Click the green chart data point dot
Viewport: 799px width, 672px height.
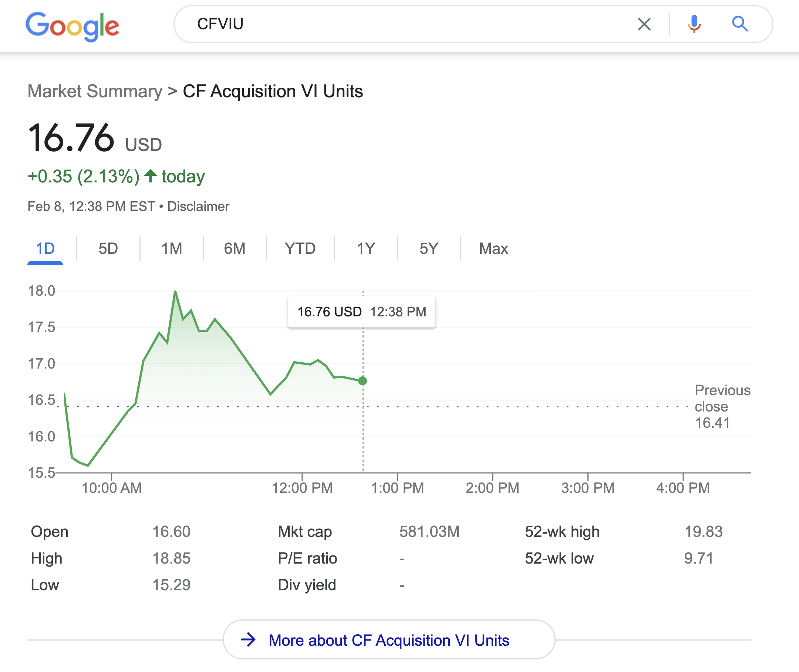(363, 380)
